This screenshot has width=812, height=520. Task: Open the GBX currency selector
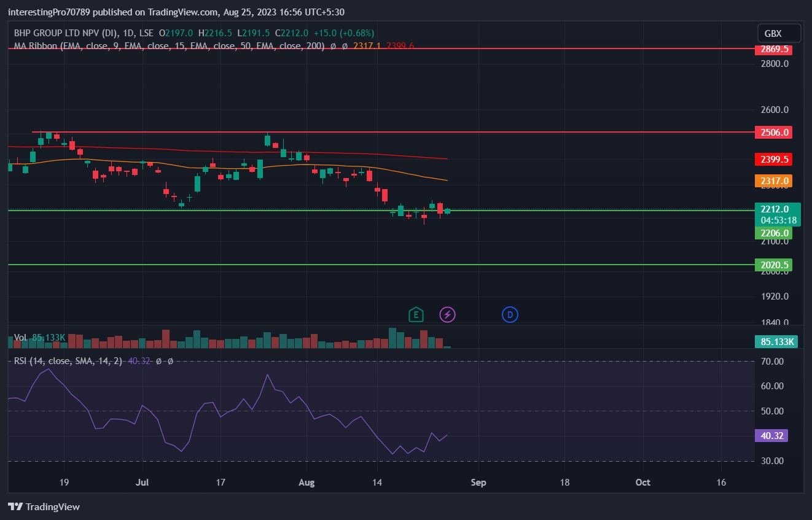pos(779,33)
